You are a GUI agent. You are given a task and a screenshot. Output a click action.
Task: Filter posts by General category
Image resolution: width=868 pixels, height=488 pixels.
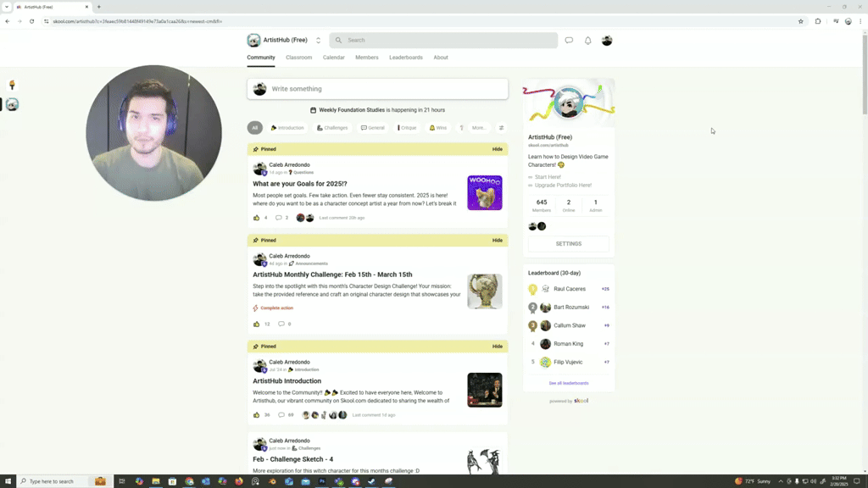pyautogui.click(x=373, y=128)
